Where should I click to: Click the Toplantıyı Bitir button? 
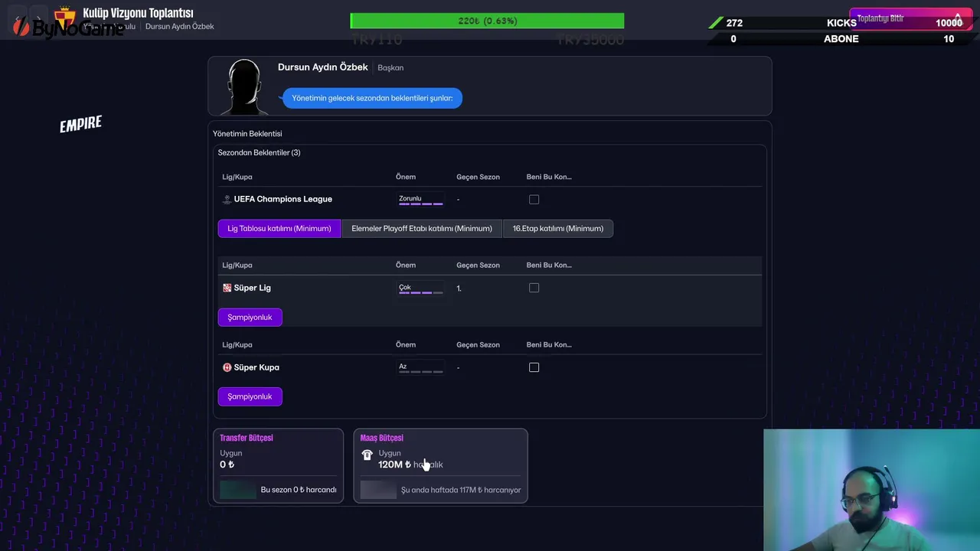point(910,19)
